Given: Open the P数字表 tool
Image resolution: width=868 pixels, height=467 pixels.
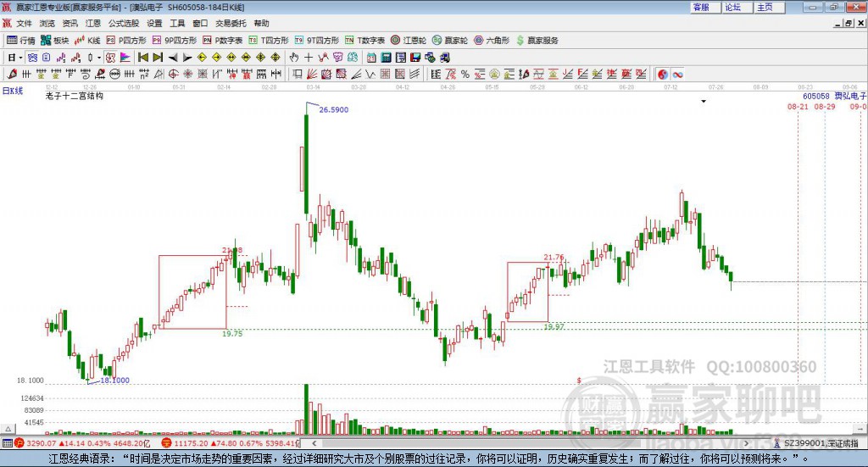Looking at the screenshot, I should tap(223, 41).
